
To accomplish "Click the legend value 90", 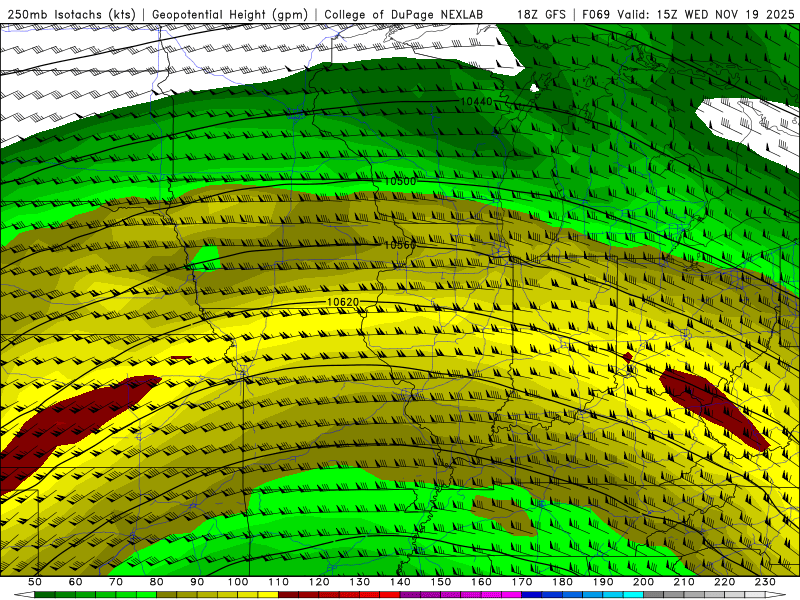I will click(197, 582).
